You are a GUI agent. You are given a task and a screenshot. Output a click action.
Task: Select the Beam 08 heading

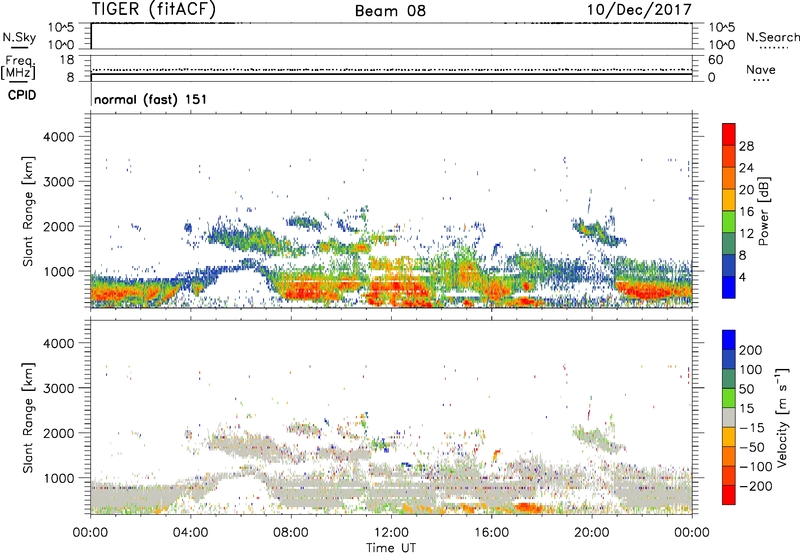(390, 10)
